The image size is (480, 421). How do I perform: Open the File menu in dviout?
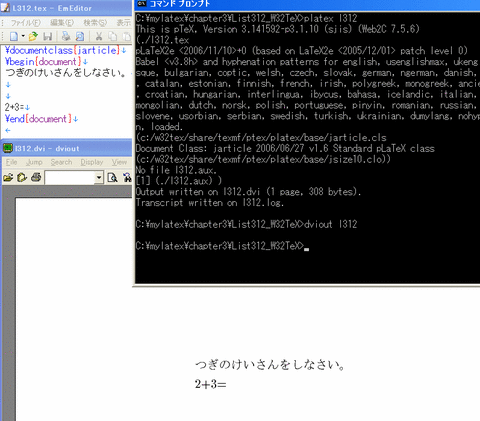point(11,162)
